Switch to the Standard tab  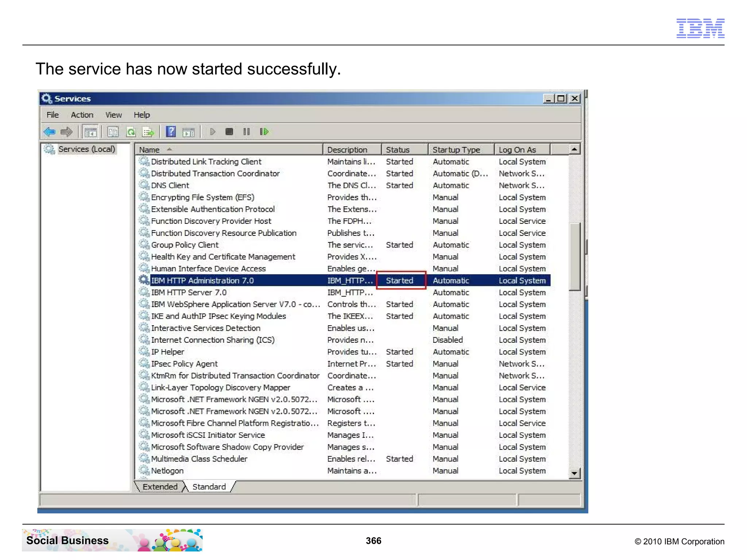click(x=209, y=487)
